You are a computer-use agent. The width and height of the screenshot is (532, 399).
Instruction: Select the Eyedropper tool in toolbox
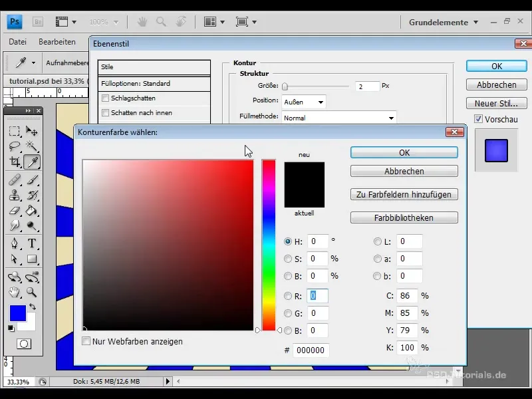(32, 162)
